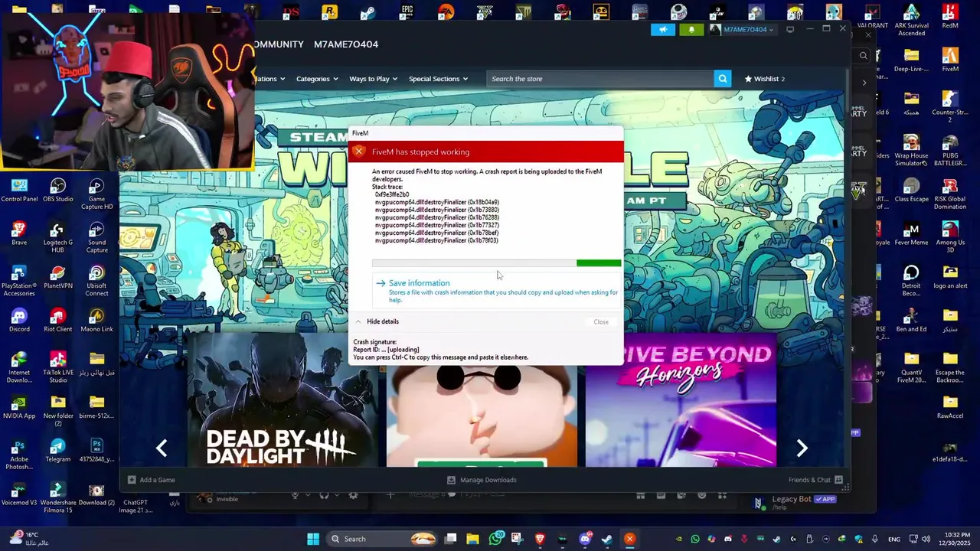This screenshot has height=551, width=980.
Task: Open Discord from the taskbar
Action: click(x=586, y=539)
